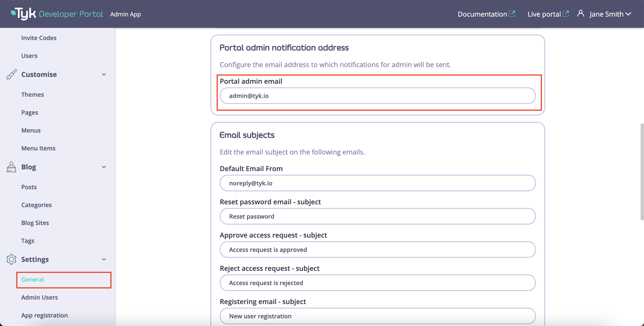Screen dimensions: 644x326
Task: Collapse the Customise section
Action: tap(104, 74)
